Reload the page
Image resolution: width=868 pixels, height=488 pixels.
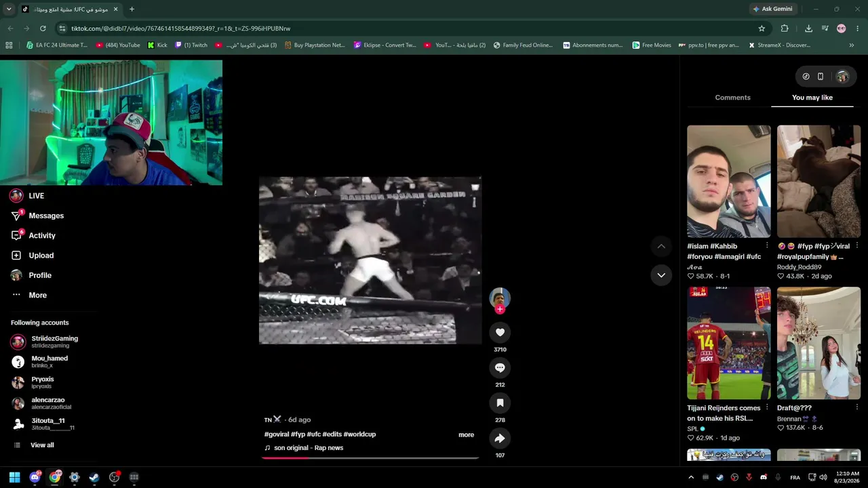[x=43, y=28]
